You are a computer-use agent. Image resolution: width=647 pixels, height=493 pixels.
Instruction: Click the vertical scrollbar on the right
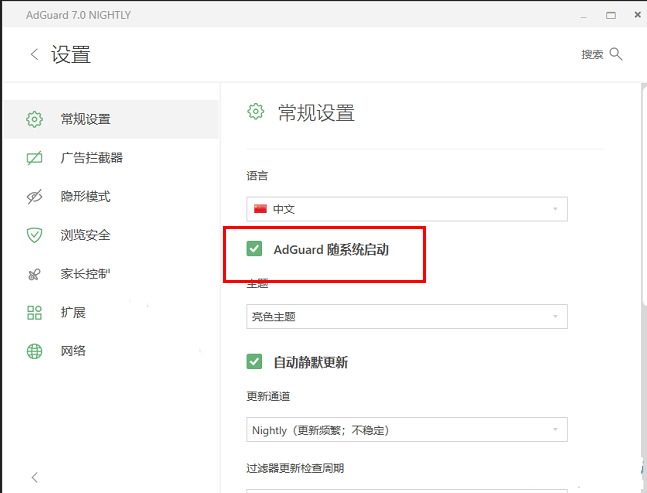tap(645, 194)
